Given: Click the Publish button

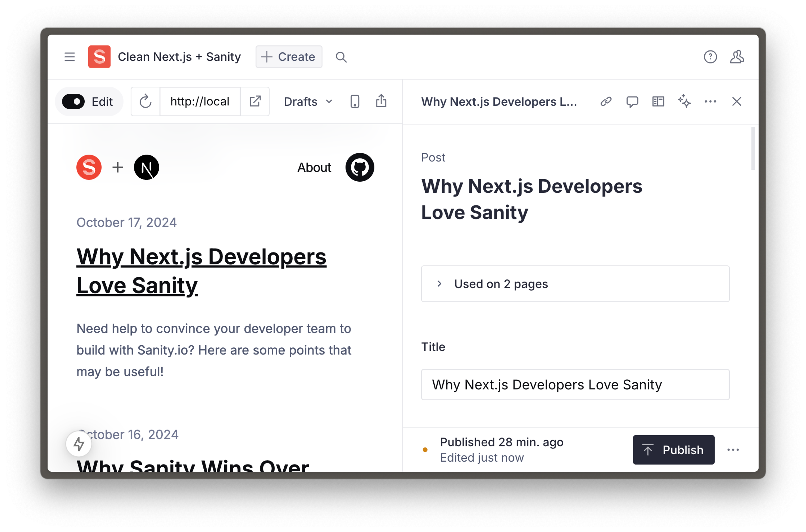Looking at the screenshot, I should point(674,450).
